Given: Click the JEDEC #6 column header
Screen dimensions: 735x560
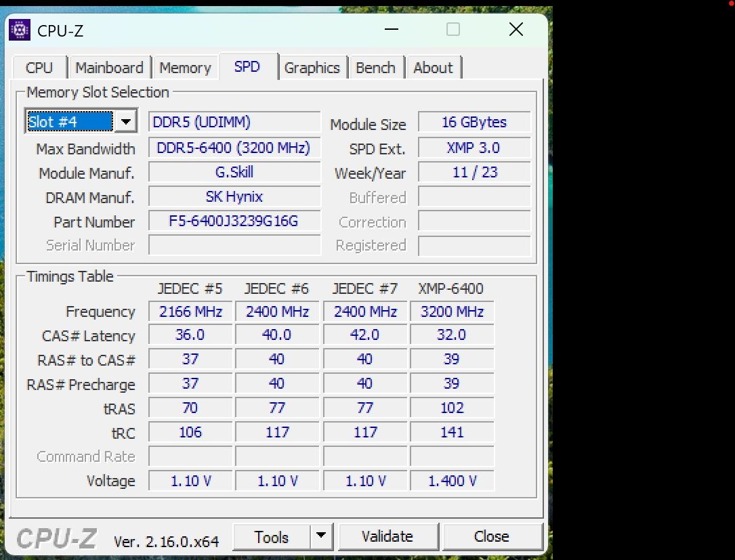Looking at the screenshot, I should (276, 288).
